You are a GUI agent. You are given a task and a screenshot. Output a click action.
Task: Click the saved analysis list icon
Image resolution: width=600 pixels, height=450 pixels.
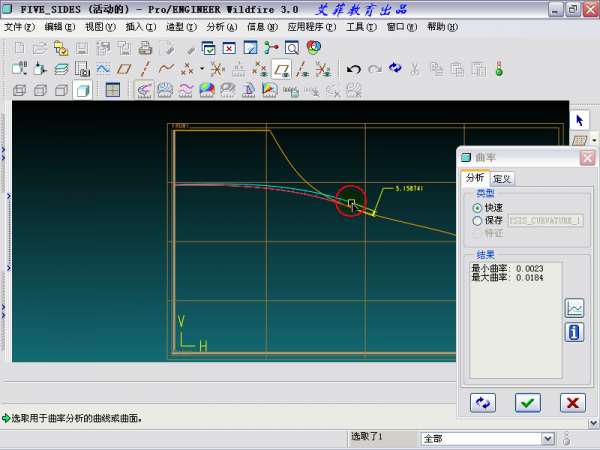(291, 91)
